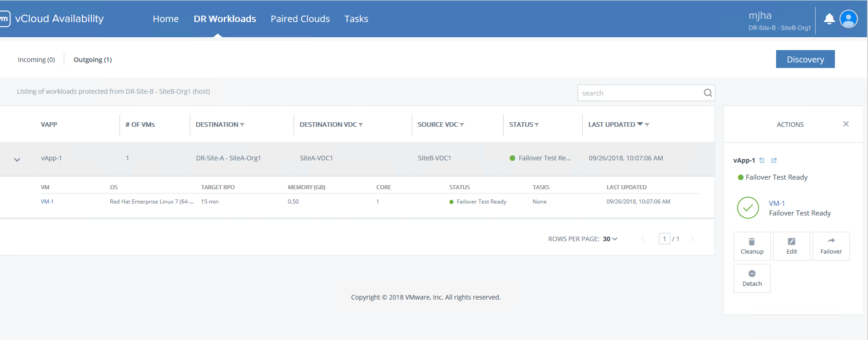This screenshot has height=340, width=868.
Task: Go to Paired Clouds menu
Action: 300,19
